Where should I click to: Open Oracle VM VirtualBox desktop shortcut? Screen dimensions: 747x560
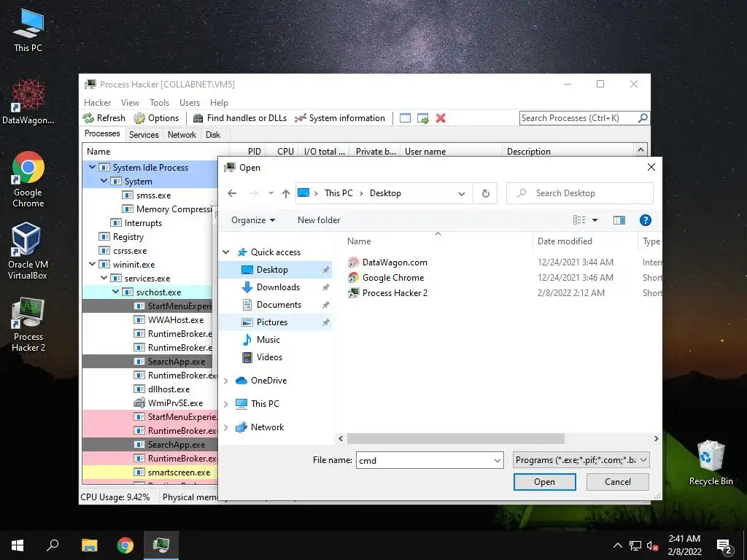(x=27, y=251)
